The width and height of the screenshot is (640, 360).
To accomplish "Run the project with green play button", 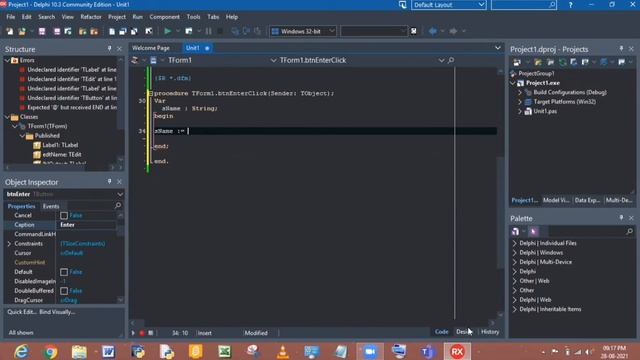I will [x=167, y=31].
